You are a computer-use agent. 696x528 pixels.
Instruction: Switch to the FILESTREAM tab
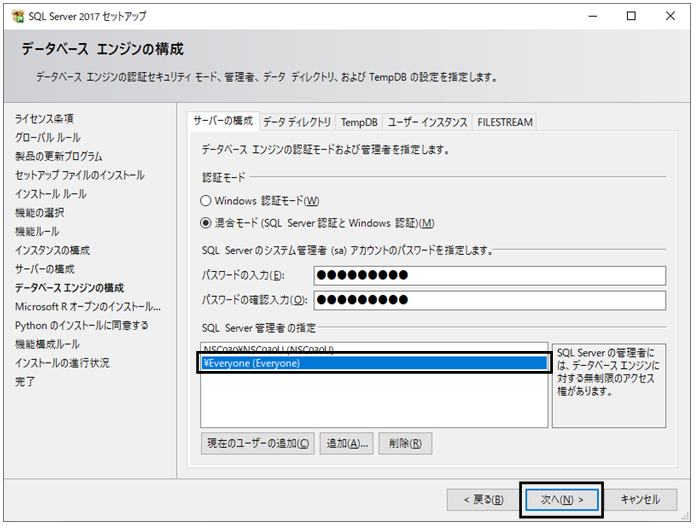[505, 122]
